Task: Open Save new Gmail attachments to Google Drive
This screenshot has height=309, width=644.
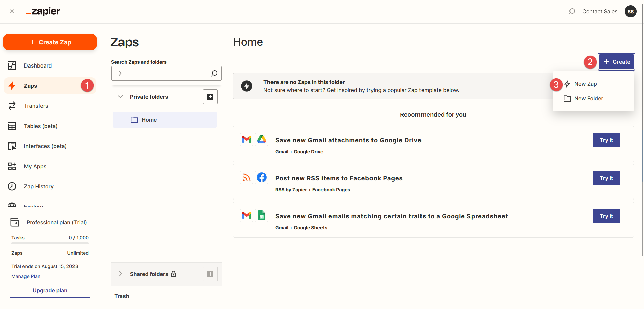Action: coord(348,140)
